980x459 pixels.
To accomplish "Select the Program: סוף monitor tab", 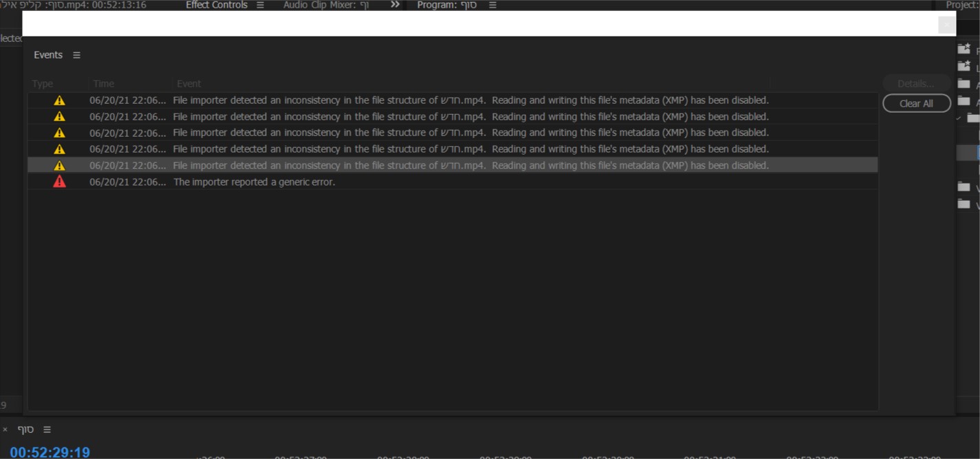I will [x=447, y=5].
